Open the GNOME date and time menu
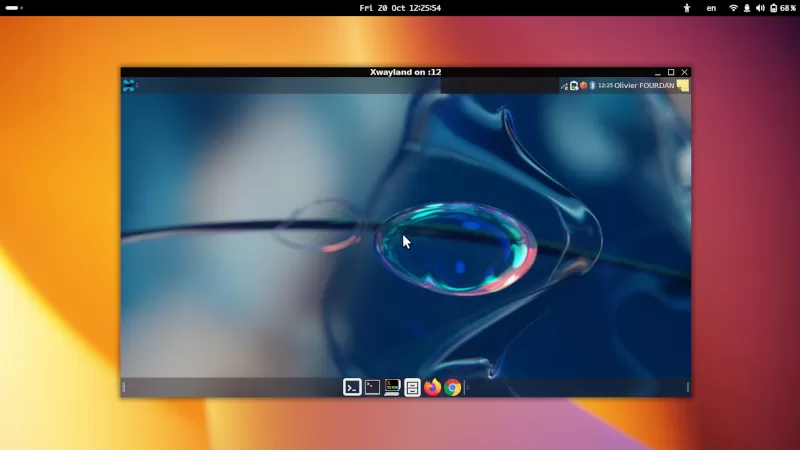The height and width of the screenshot is (450, 800). (x=400, y=8)
